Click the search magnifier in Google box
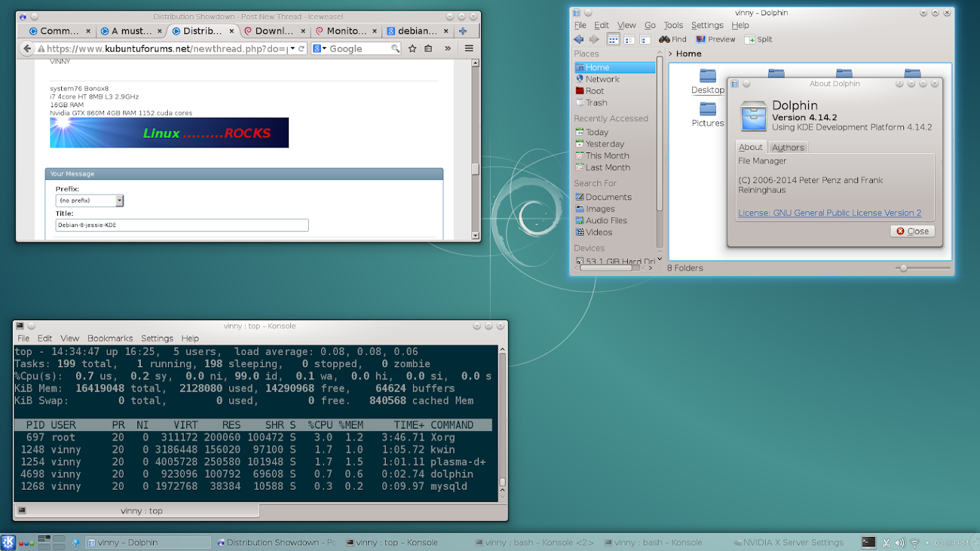This screenshot has width=980, height=551. tap(396, 48)
